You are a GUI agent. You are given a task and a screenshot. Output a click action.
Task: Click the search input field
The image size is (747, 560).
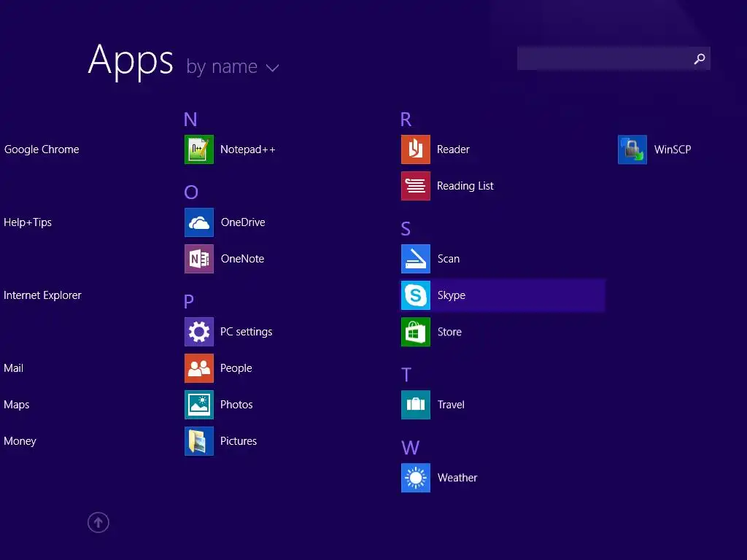(x=614, y=58)
